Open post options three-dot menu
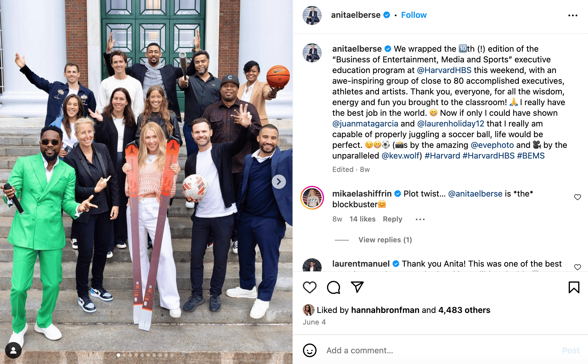Screen dimensions: 588x364 [x=573, y=15]
